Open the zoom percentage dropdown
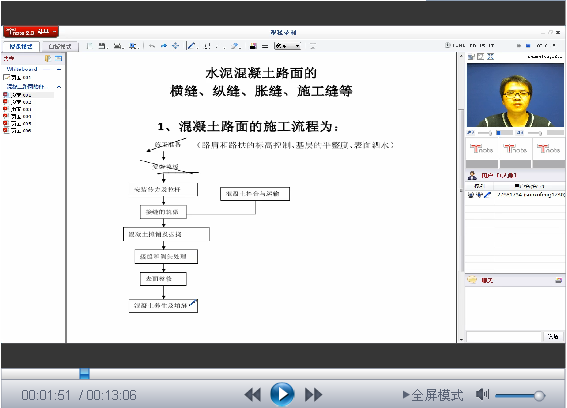The image size is (567, 408). tap(287, 46)
